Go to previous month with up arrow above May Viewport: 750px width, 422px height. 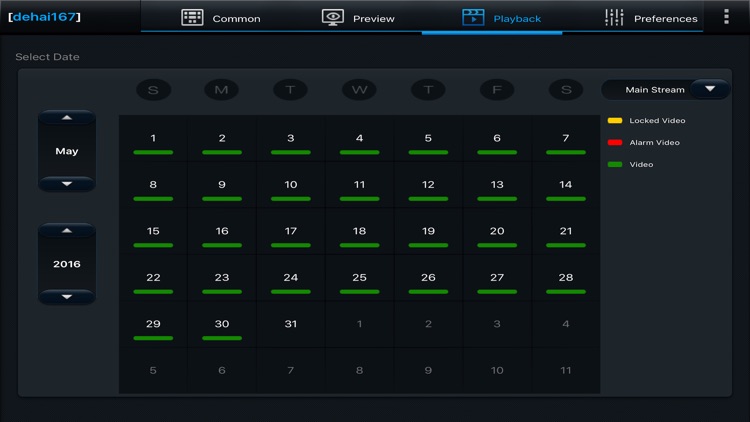point(66,117)
